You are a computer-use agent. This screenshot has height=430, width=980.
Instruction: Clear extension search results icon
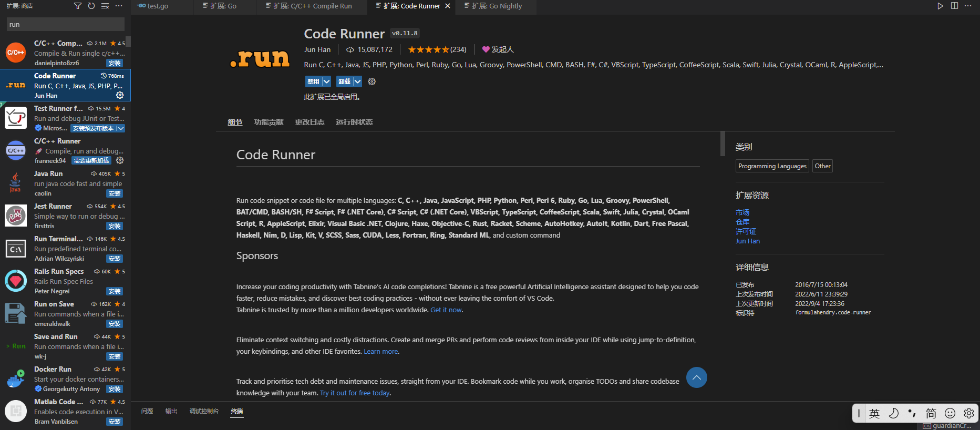click(105, 6)
